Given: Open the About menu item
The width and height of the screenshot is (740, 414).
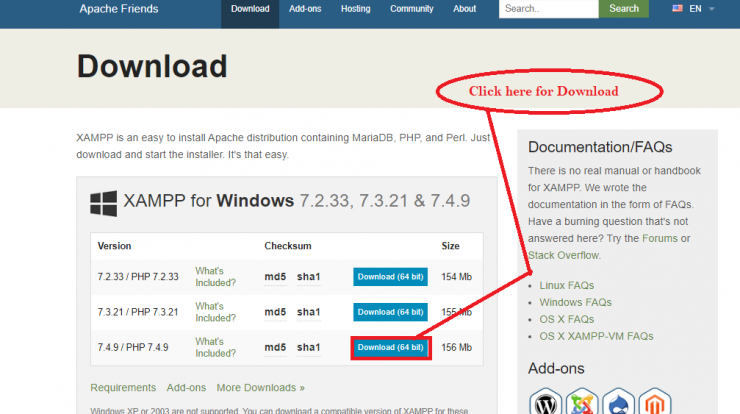Looking at the screenshot, I should 464,9.
